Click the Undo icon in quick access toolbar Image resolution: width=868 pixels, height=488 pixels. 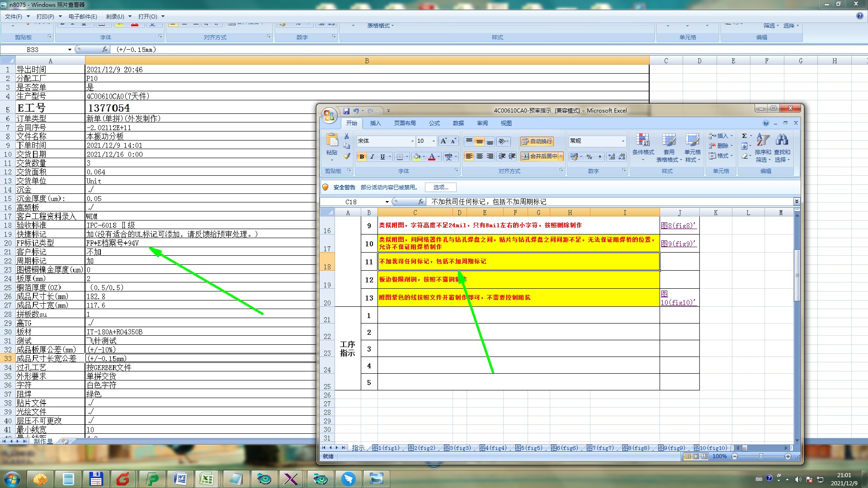click(x=356, y=111)
